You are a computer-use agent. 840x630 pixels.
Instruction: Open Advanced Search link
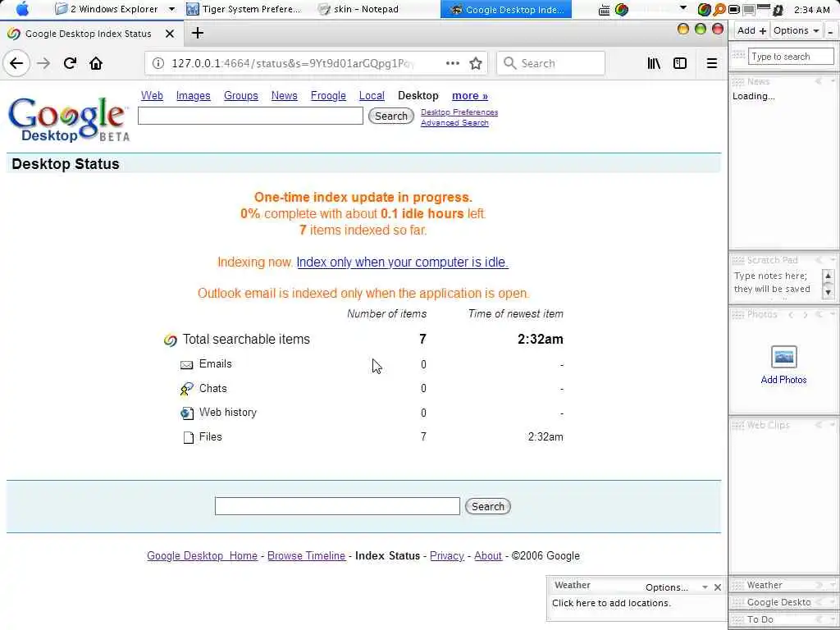(454, 123)
